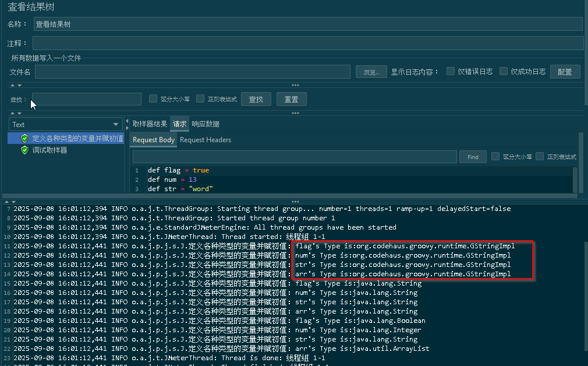
Task: Click log line 11 flag's GStringImpl type
Action: point(405,247)
